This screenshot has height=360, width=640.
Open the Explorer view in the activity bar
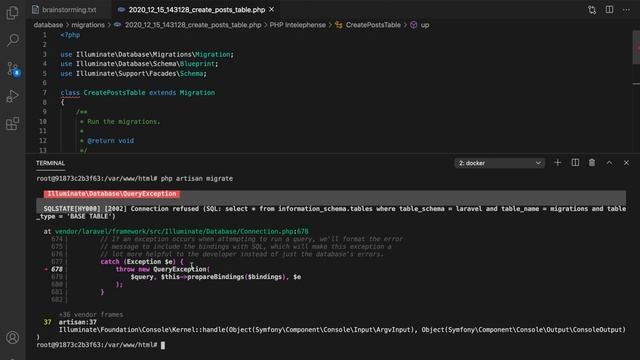point(12,12)
